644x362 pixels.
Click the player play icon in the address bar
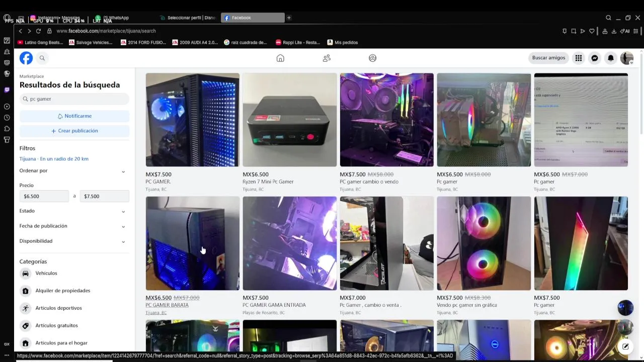(x=583, y=31)
